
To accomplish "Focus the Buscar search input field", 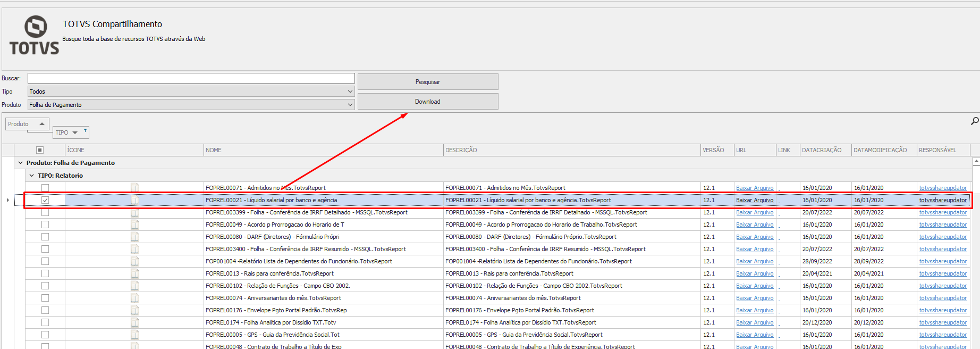I will tap(191, 78).
